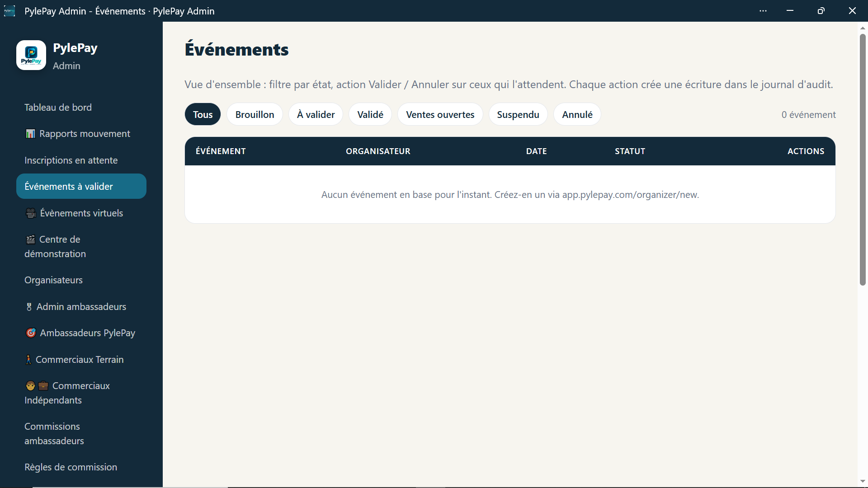The image size is (868, 488).
Task: Filter by Ventes ouvertes
Action: pos(440,114)
